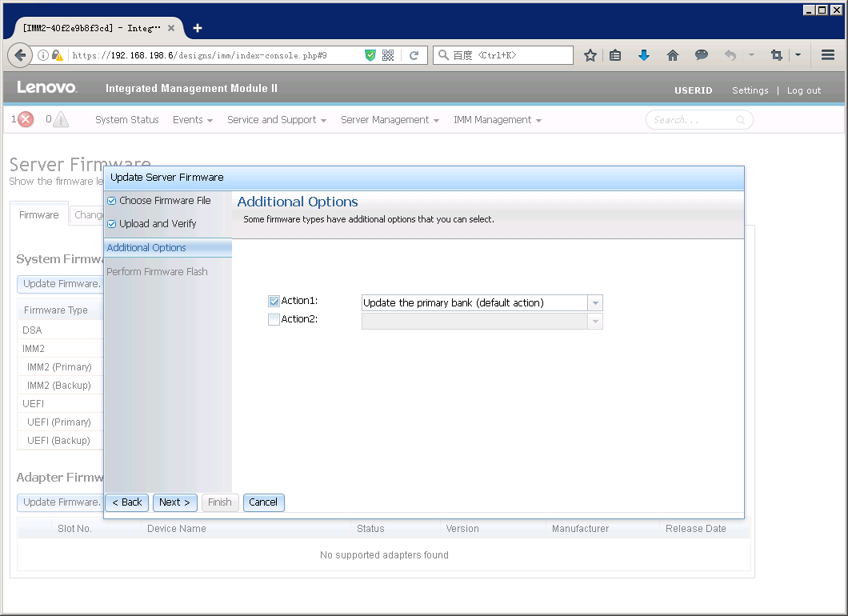Click the warning triangle status icon
The height and width of the screenshot is (616, 848).
(61, 120)
